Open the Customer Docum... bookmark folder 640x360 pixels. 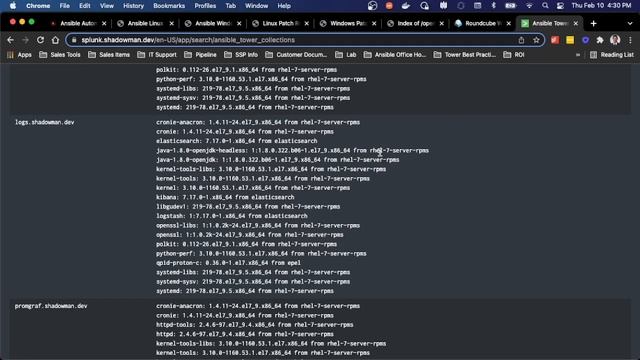click(x=296, y=55)
